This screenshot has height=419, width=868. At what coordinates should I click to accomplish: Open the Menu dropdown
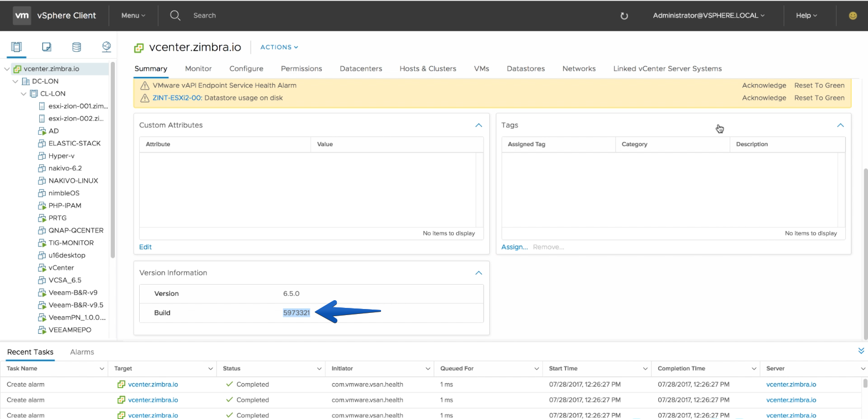(x=133, y=15)
